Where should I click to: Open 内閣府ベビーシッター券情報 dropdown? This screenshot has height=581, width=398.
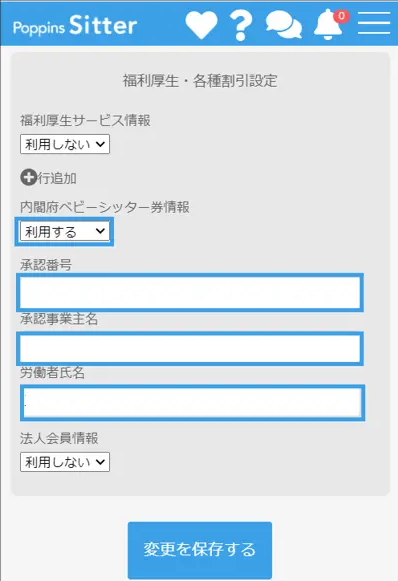(65, 232)
